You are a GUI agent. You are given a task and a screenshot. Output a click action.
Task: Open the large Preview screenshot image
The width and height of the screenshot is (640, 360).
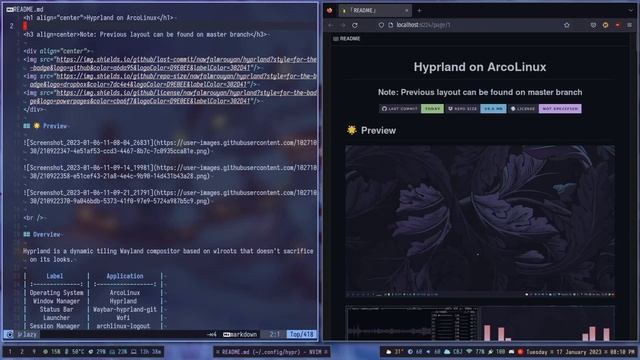click(x=480, y=221)
